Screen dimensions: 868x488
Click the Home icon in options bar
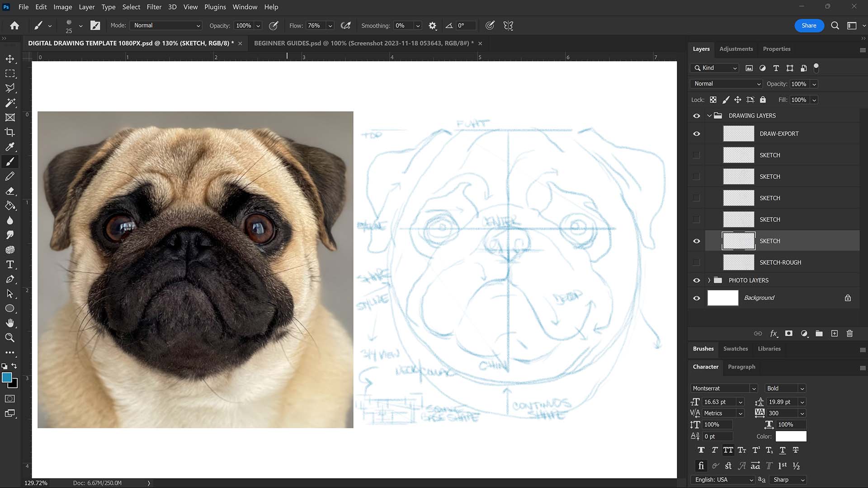point(14,26)
